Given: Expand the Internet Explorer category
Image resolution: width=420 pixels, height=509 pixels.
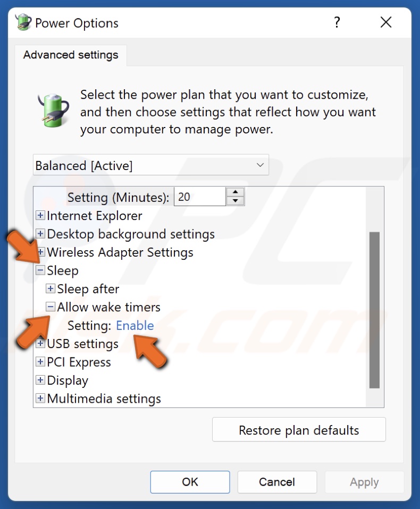Looking at the screenshot, I should click(40, 216).
